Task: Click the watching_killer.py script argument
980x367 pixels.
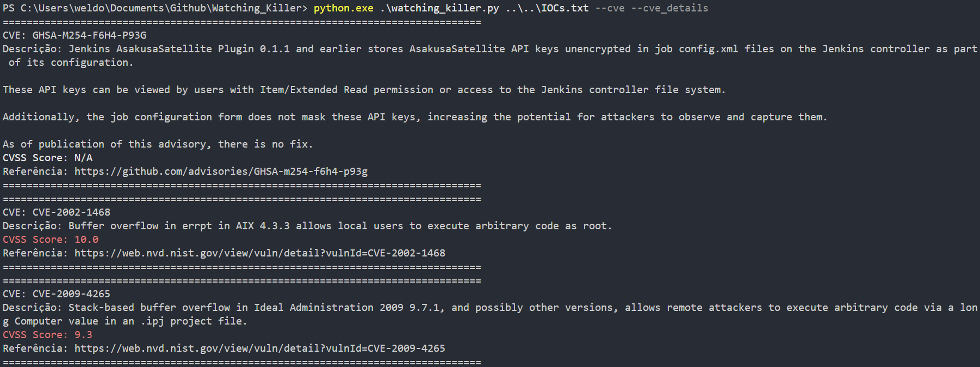Action: coord(439,8)
